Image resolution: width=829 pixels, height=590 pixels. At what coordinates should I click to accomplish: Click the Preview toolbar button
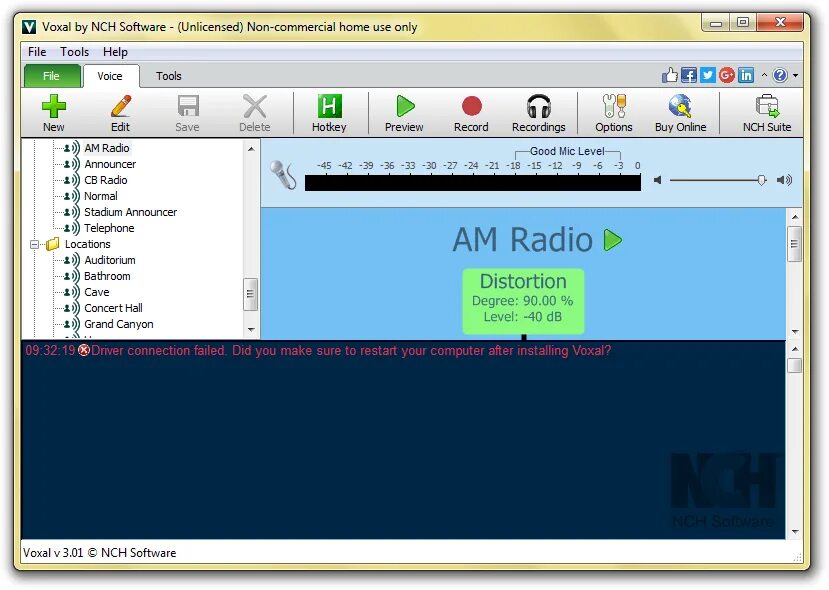pos(404,113)
